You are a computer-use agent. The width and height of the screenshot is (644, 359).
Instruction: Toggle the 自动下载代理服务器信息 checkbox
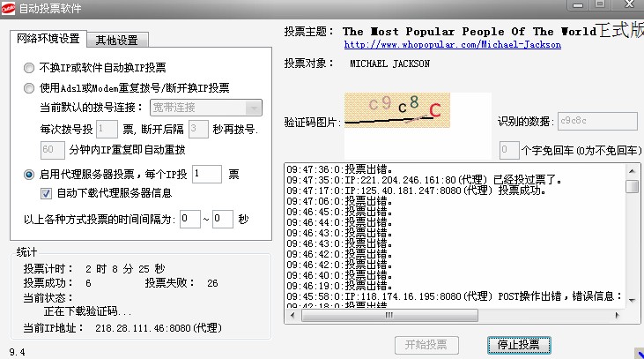pos(48,193)
